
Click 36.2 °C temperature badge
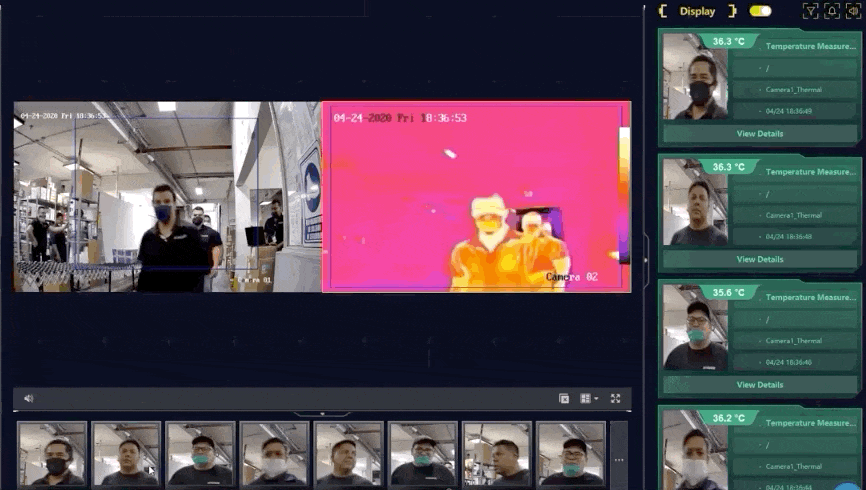(728, 418)
